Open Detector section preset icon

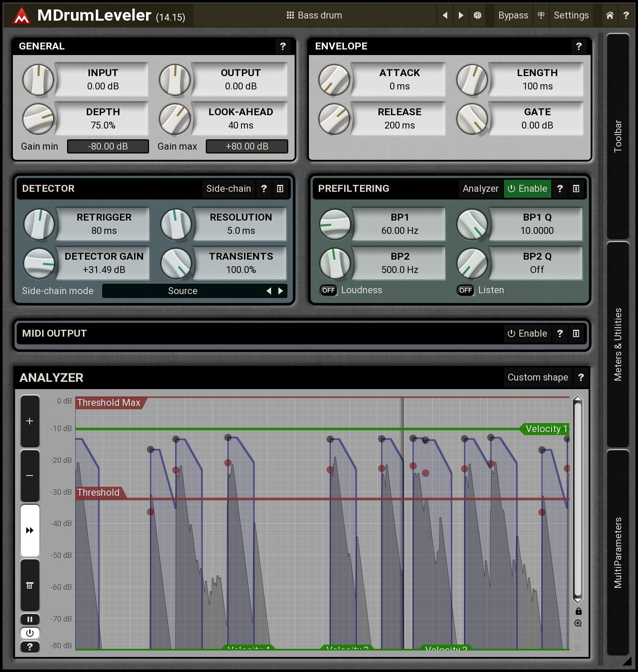click(x=280, y=189)
